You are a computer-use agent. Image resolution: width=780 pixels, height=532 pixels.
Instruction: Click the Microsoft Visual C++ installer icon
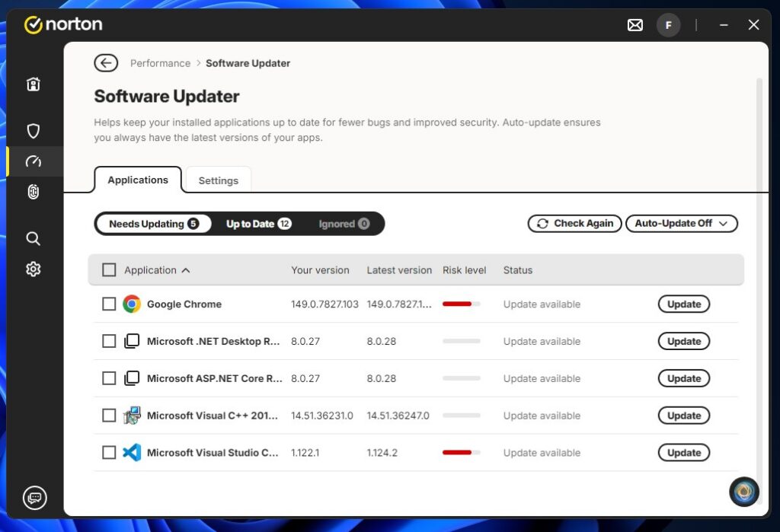pyautogui.click(x=132, y=415)
